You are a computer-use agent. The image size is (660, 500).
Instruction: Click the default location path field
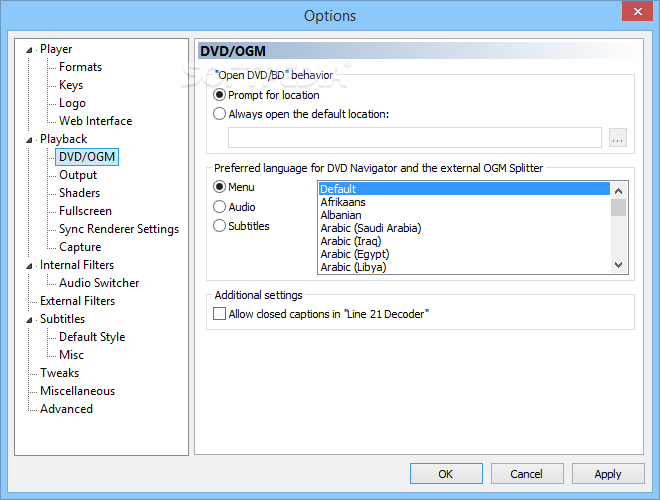point(415,138)
